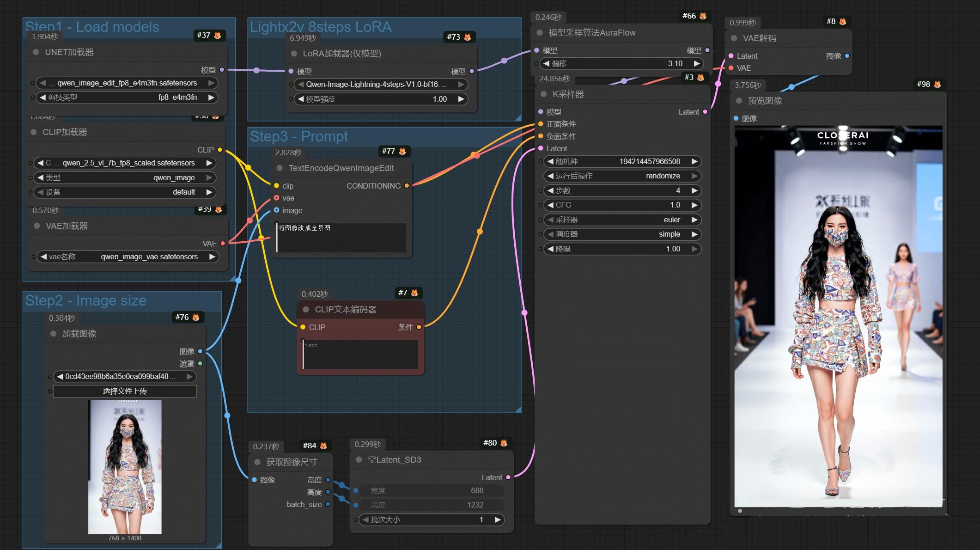Click the Step3 - Prompt group title
The image size is (980, 550).
tap(299, 136)
